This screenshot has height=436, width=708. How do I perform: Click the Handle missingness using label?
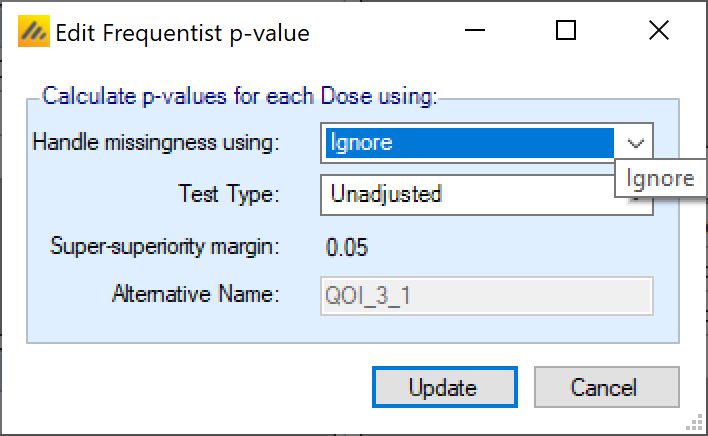tap(156, 143)
